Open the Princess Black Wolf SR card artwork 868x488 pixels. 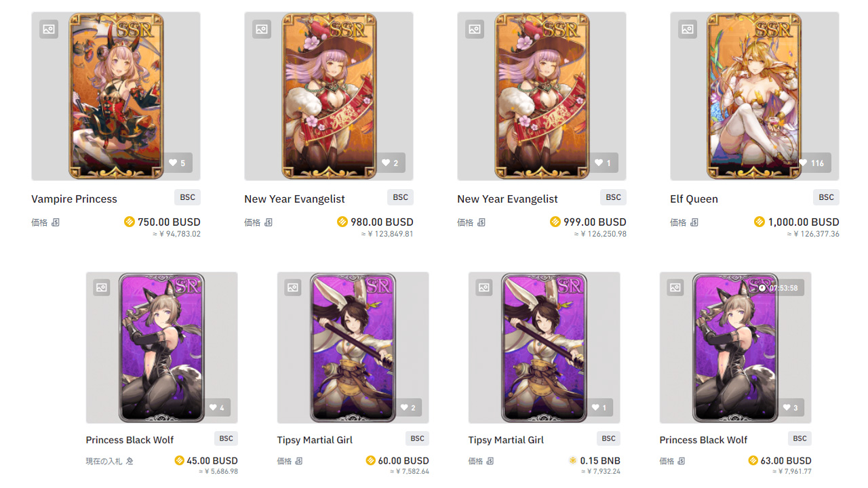(x=161, y=347)
